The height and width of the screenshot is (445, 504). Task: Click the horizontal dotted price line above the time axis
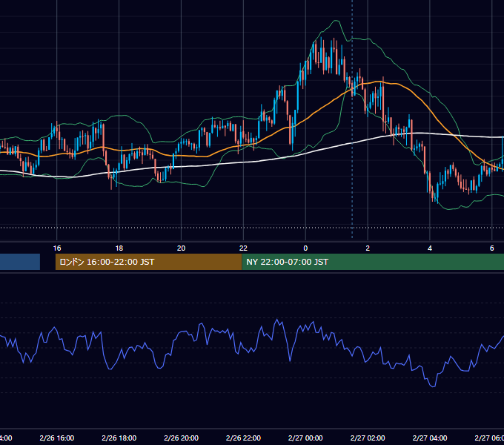click(252, 228)
